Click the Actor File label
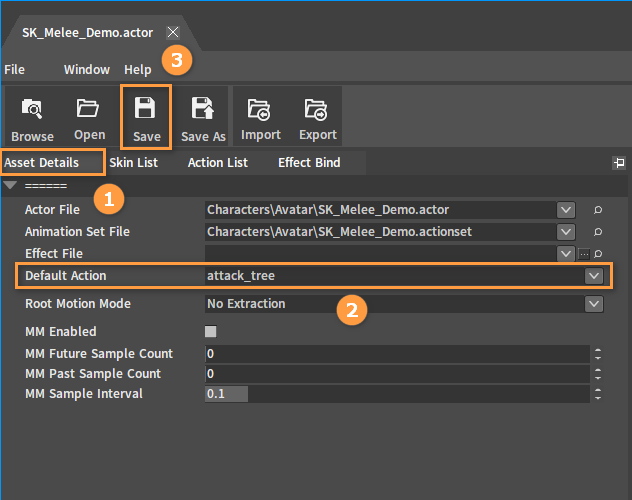 click(52, 210)
